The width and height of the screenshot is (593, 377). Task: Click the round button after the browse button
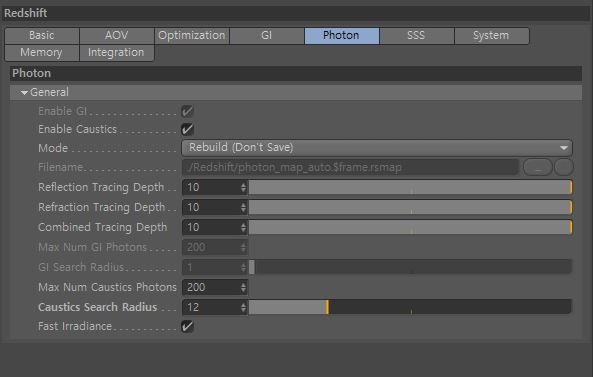tap(564, 167)
